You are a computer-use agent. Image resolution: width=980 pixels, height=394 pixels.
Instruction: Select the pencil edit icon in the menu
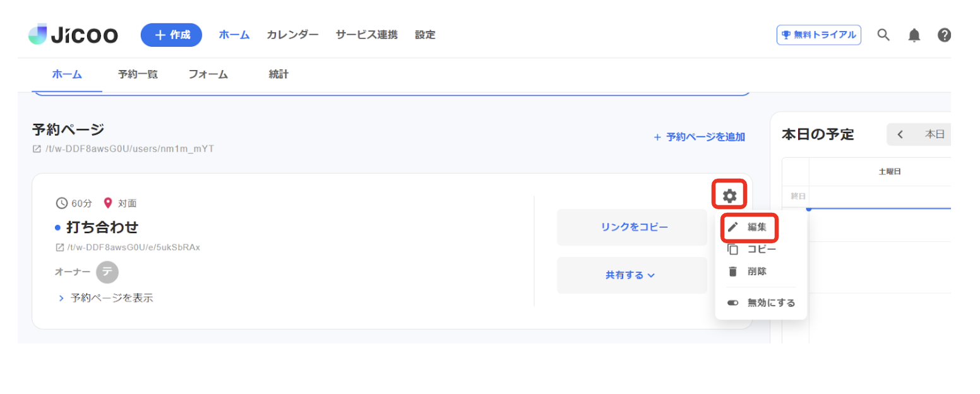(732, 226)
